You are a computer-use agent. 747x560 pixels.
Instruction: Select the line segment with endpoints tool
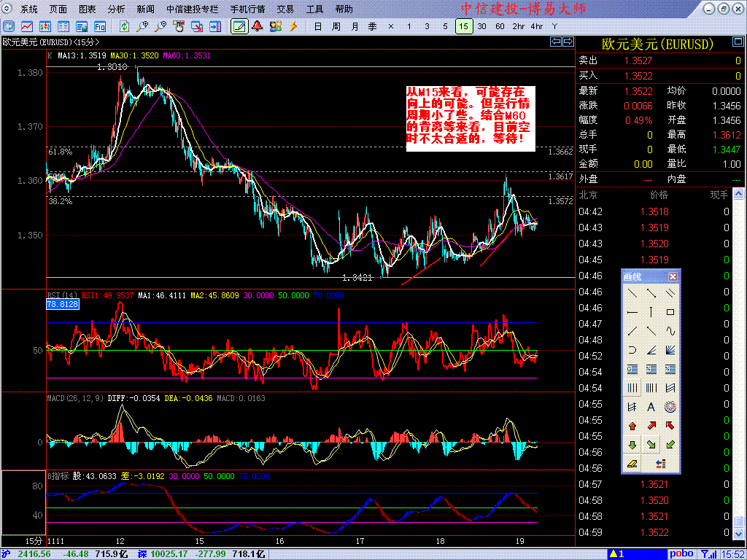point(651,293)
